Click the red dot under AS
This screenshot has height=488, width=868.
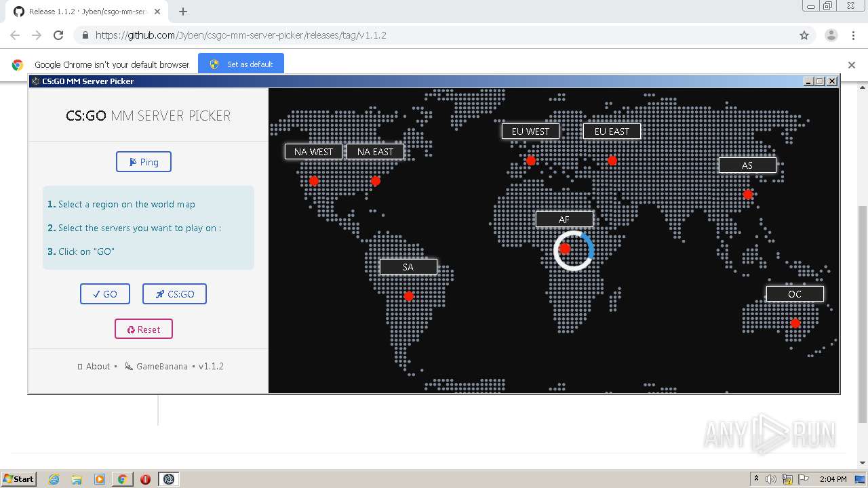coord(748,195)
